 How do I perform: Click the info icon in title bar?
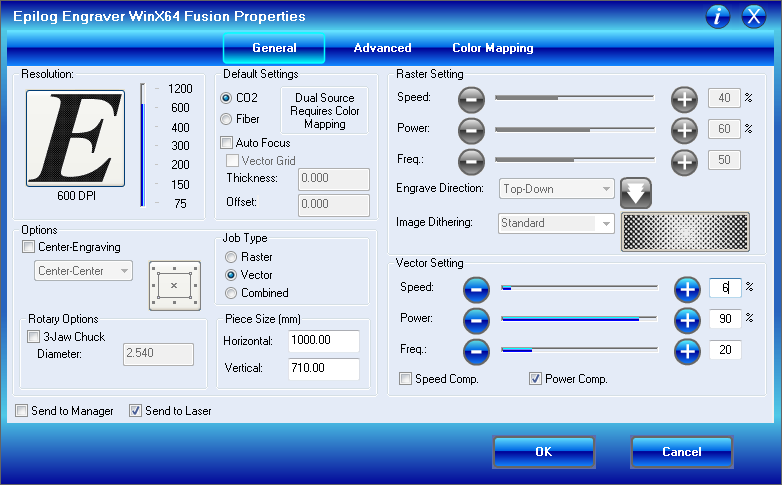coord(718,16)
